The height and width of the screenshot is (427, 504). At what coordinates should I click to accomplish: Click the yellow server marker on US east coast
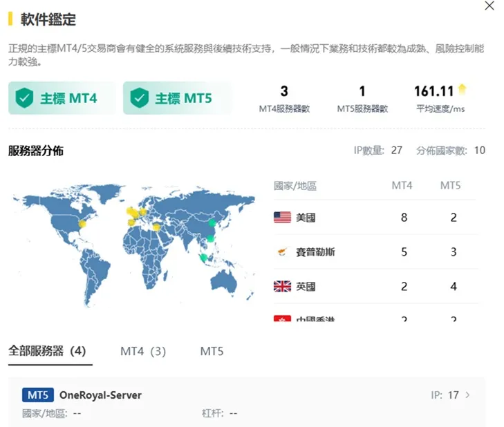[82, 224]
